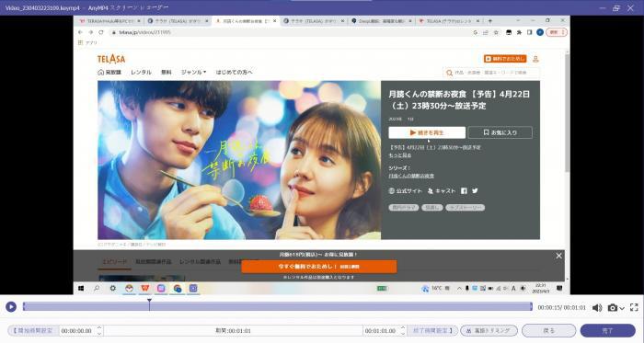The height and width of the screenshot is (343, 644).
Task: Click the recorded taskbar settings gear
Action: click(x=112, y=289)
